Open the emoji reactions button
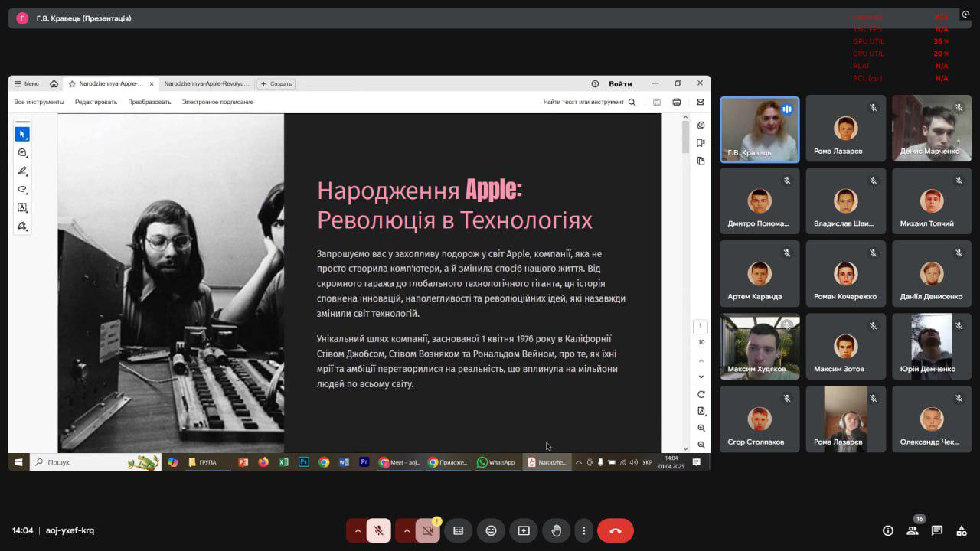This screenshot has width=980, height=551. [491, 530]
